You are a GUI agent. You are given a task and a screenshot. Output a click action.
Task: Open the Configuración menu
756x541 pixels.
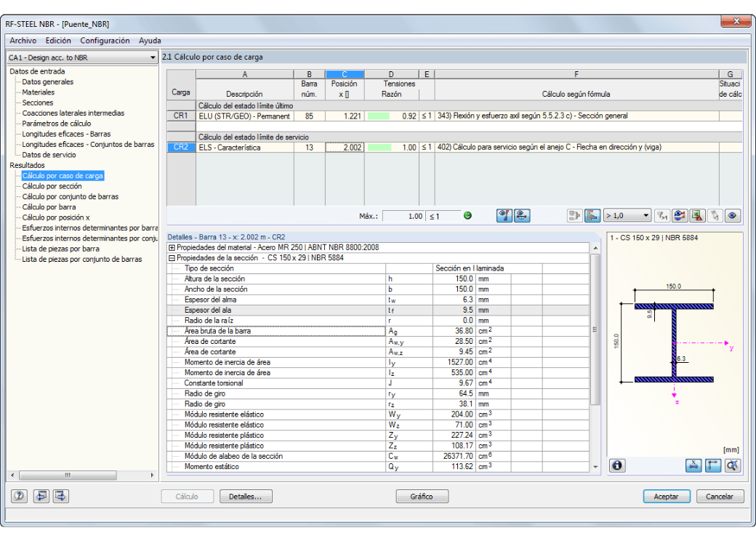[105, 41]
